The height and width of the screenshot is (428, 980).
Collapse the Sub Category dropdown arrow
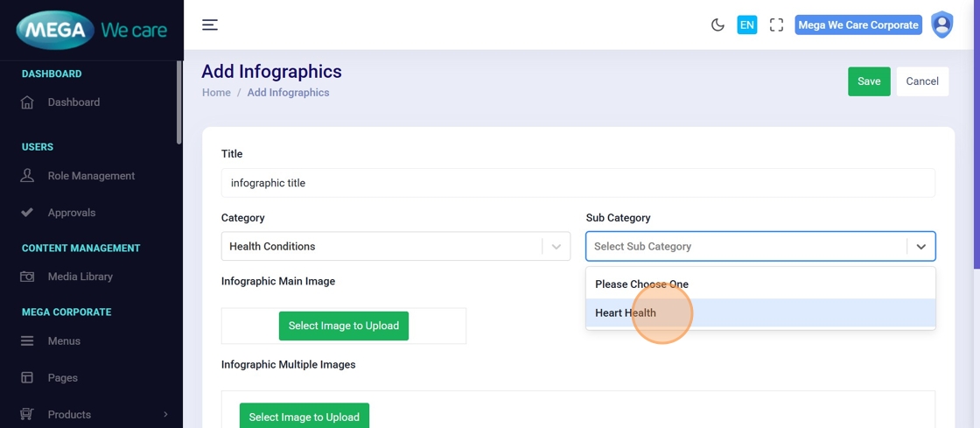click(x=920, y=247)
